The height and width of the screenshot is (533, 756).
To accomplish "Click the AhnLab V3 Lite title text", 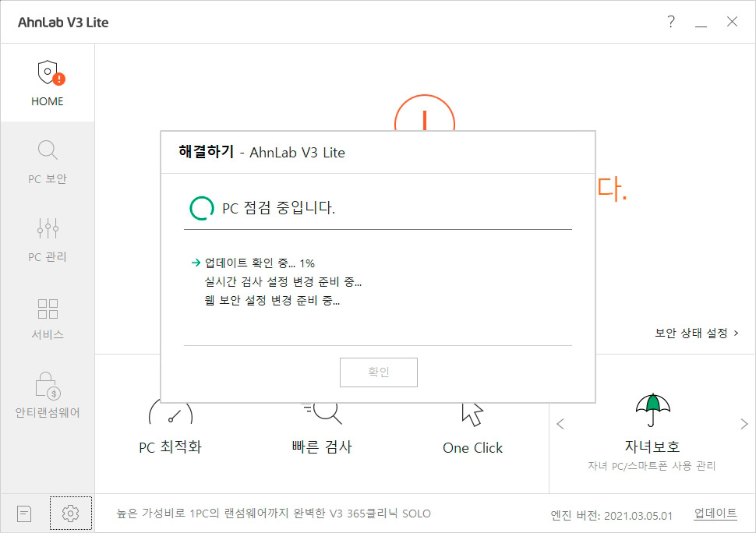I will [x=63, y=23].
